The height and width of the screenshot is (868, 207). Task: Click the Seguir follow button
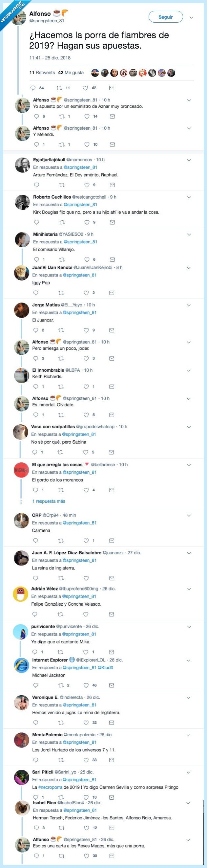pyautogui.click(x=166, y=17)
